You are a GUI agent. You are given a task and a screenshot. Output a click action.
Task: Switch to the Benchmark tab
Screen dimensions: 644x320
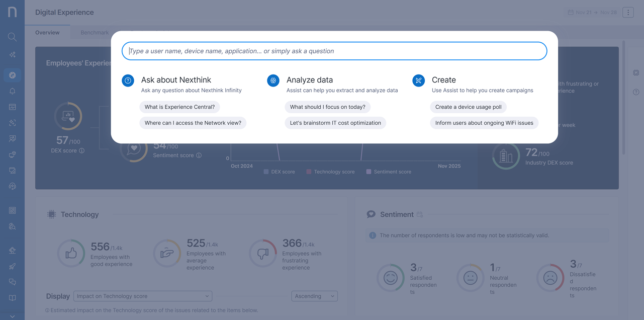95,33
